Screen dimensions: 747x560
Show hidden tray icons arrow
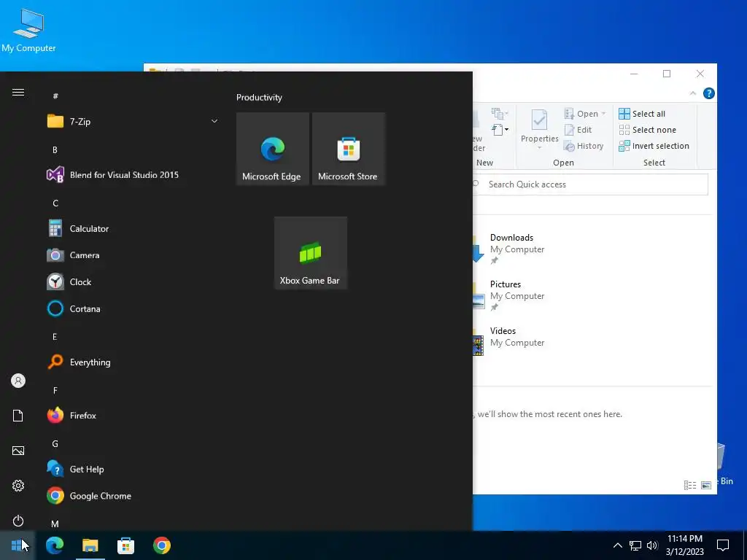click(617, 545)
